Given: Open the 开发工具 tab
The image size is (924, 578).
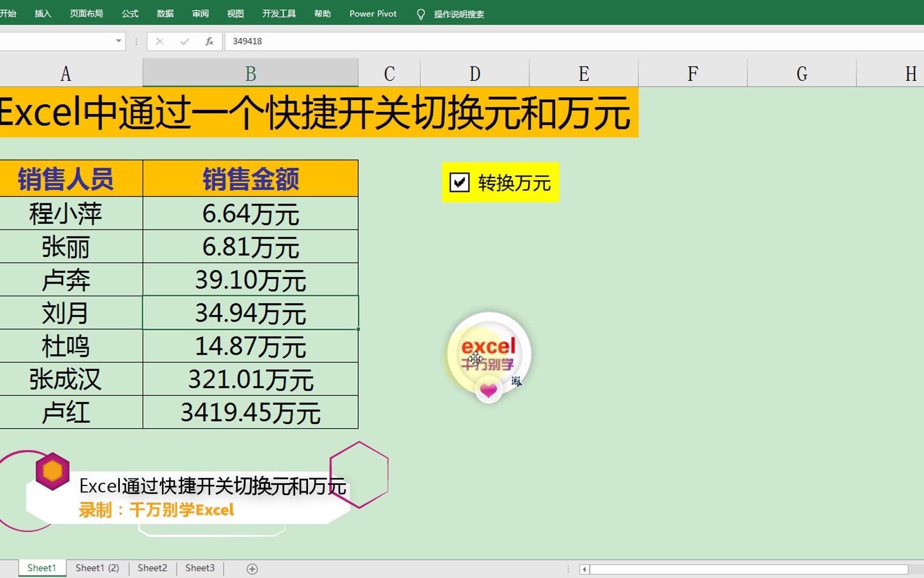Looking at the screenshot, I should 279,14.
